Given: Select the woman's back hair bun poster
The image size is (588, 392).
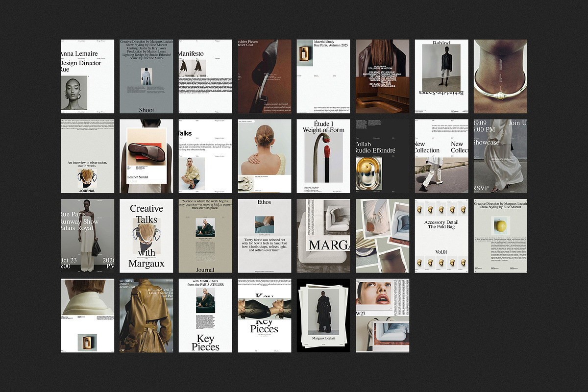Looking at the screenshot, I should pos(265,156).
